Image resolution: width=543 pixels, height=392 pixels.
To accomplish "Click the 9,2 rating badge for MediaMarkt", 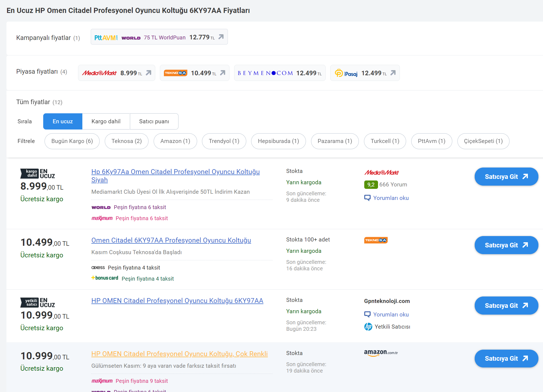I will click(371, 185).
